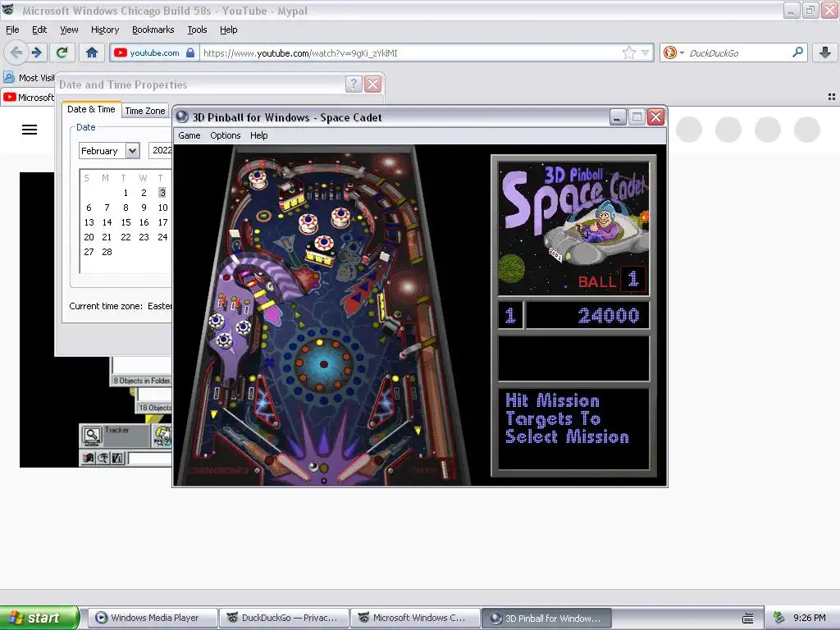Screen dimensions: 840x630
Task: Expand the URL history dropdown arrow
Action: point(645,52)
